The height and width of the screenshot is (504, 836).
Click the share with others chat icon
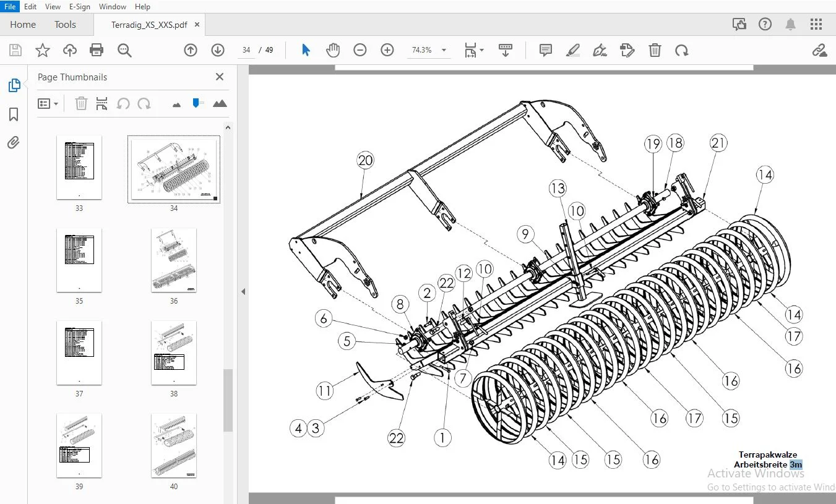pyautogui.click(x=739, y=24)
